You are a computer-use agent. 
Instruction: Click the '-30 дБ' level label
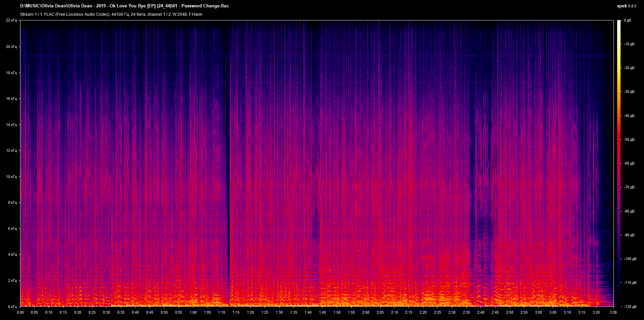click(629, 92)
